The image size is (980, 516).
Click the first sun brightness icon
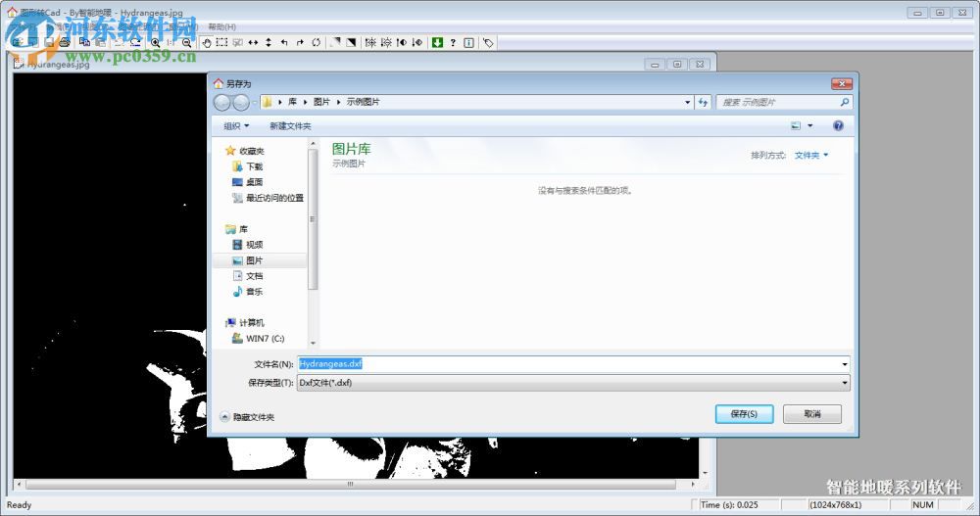point(370,42)
